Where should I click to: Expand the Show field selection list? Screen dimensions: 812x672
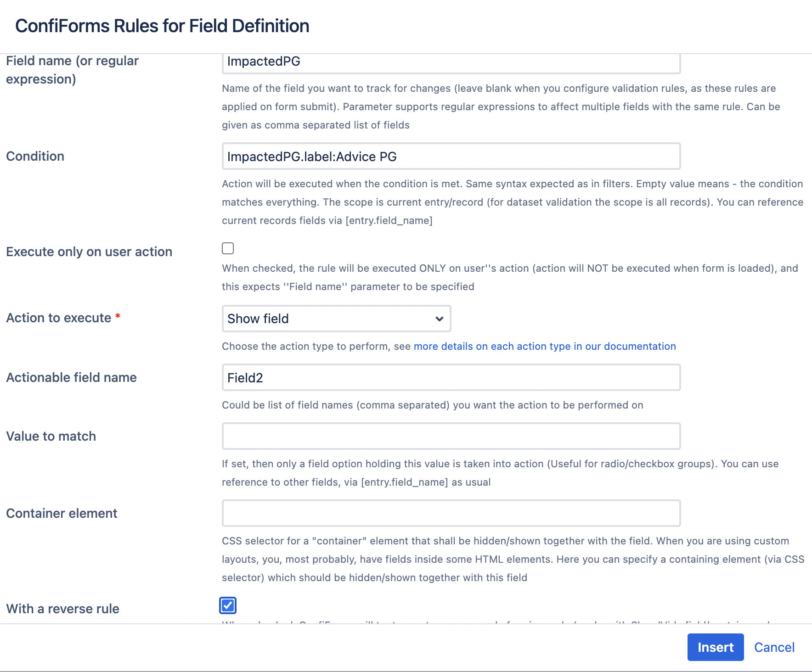[x=336, y=319]
